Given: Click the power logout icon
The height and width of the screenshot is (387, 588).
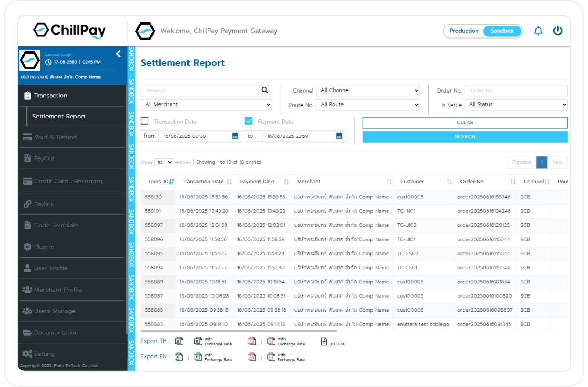Looking at the screenshot, I should tap(557, 31).
